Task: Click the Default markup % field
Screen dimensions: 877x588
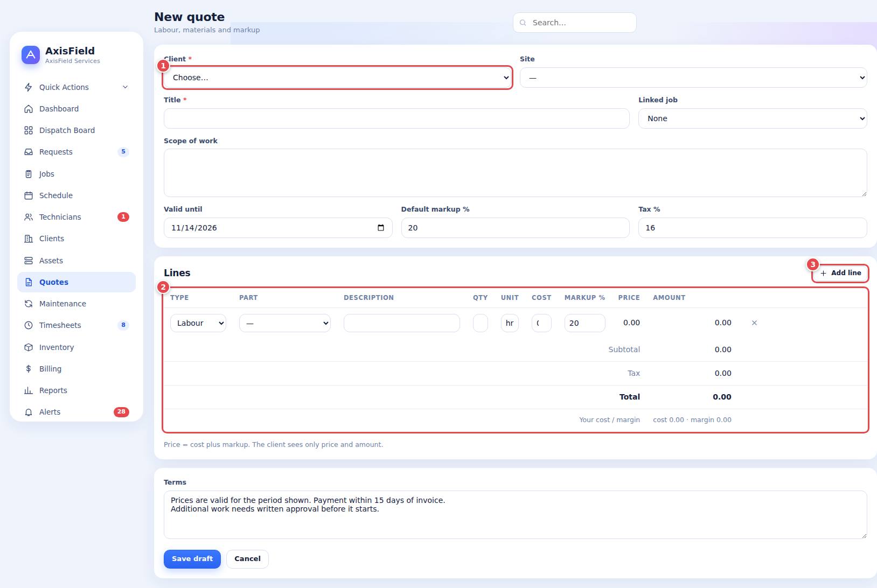Action: pyautogui.click(x=515, y=228)
